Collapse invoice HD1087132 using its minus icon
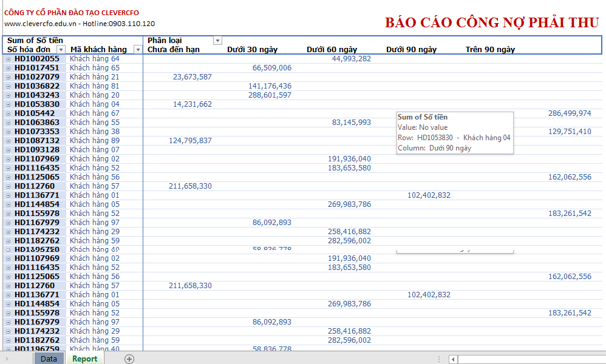Screen dimensions: 606x364 pos(8,141)
